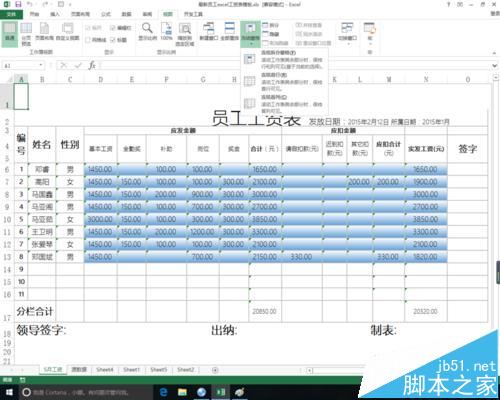Open the Macros (宏) dropdown
Image resolution: width=500 pixels, height=400 pixels.
370,34
